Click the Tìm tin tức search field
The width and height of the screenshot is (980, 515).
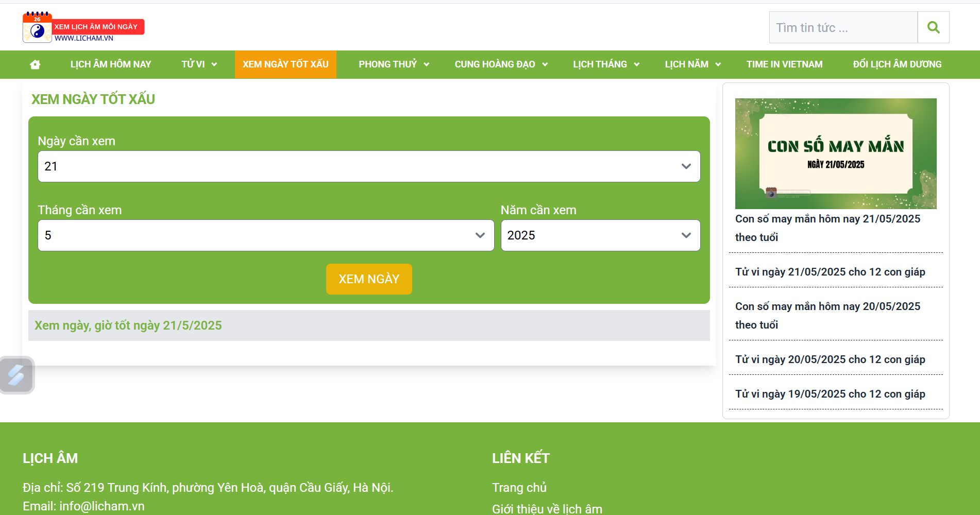tap(843, 28)
